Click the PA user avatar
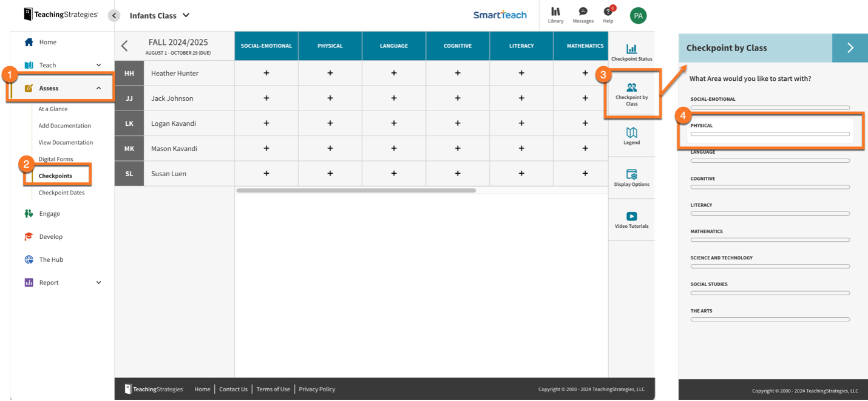The width and height of the screenshot is (868, 401). pyautogui.click(x=638, y=16)
